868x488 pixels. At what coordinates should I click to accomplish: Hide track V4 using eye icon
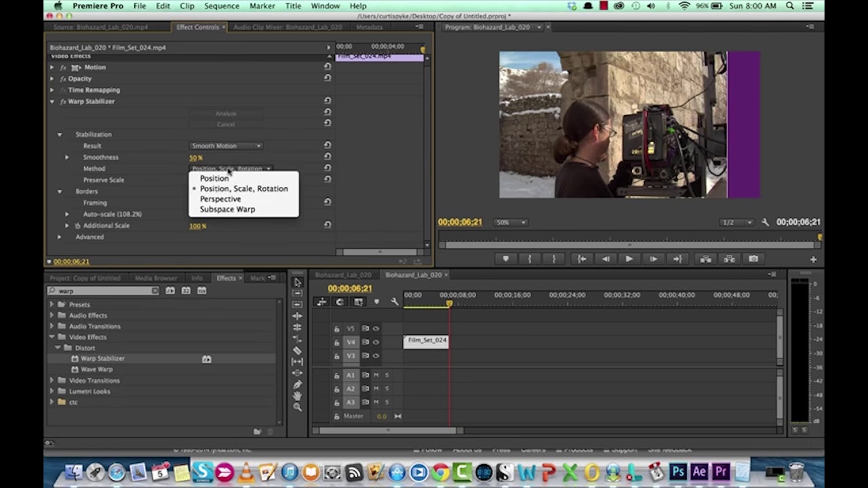pos(376,342)
